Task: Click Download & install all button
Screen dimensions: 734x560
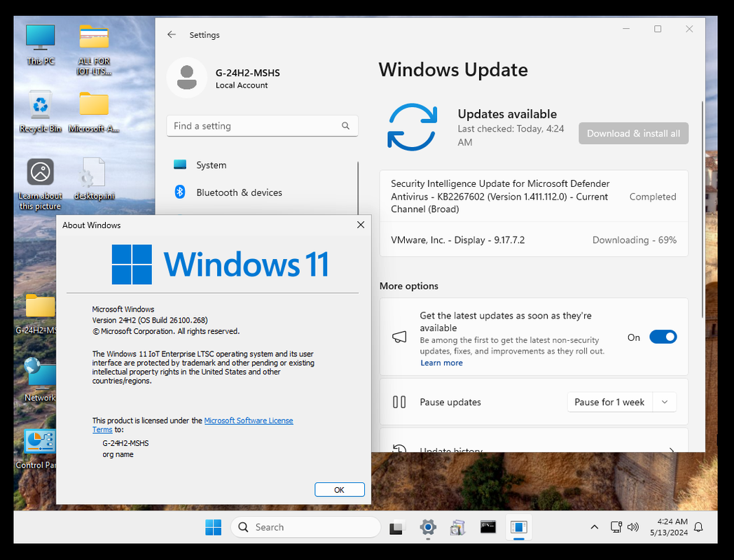Action: 633,133
